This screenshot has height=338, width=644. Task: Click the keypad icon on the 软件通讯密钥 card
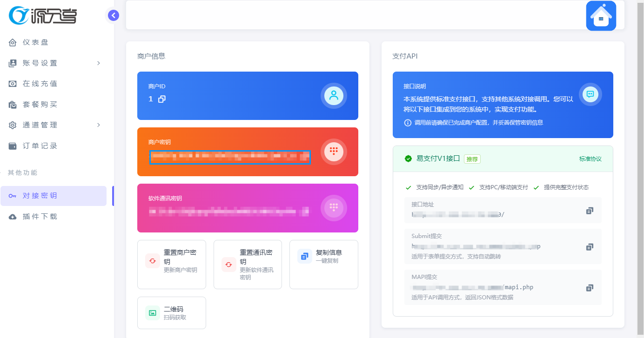pos(334,208)
